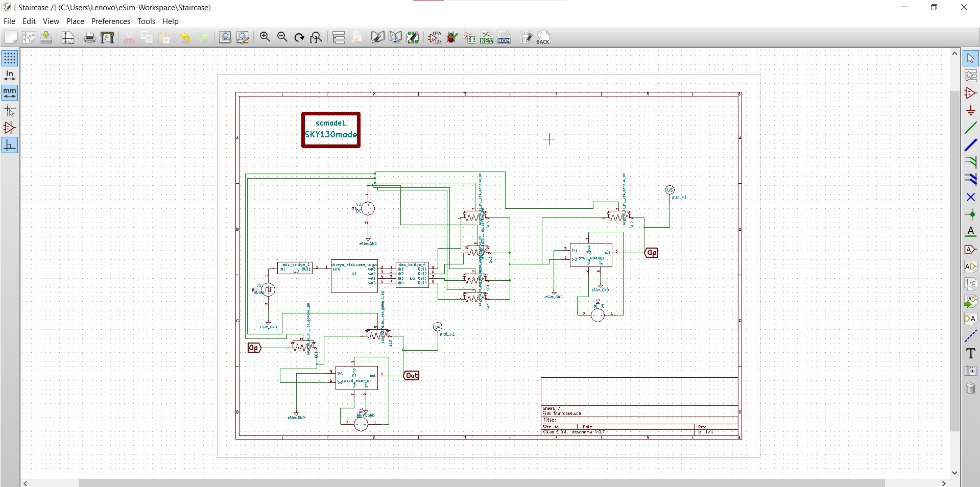Click the BACK import footprint button
980x487 pixels.
[x=543, y=37]
